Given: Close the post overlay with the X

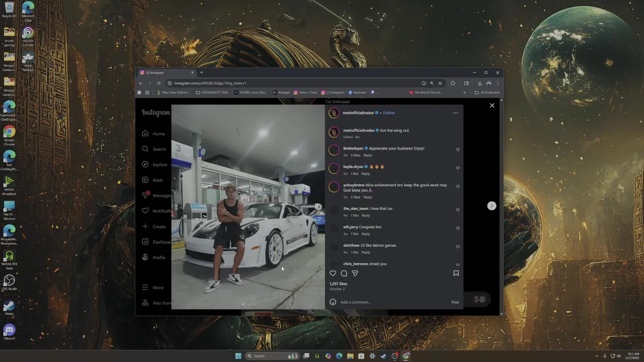Looking at the screenshot, I should coord(492,106).
